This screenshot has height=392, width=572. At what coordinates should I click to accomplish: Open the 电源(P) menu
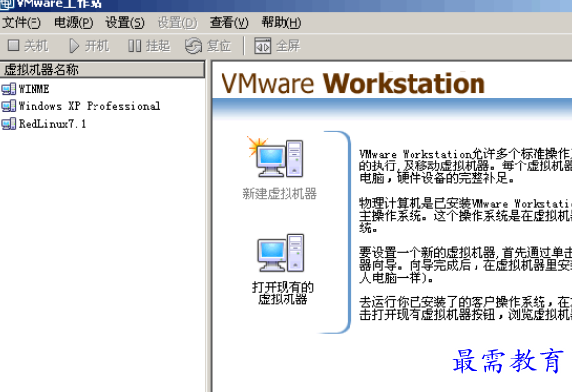click(x=73, y=23)
